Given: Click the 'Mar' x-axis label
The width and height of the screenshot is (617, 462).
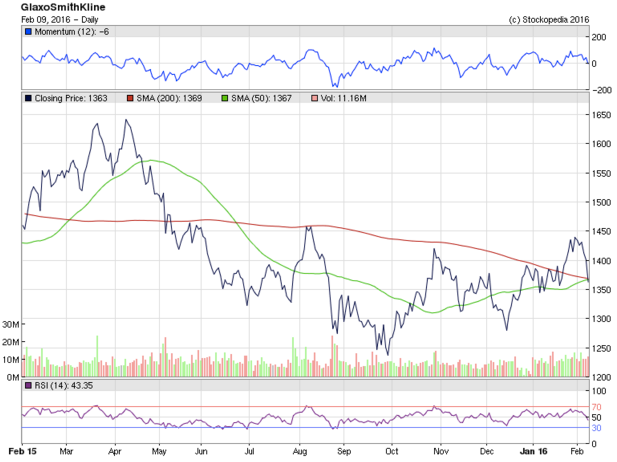Looking at the screenshot, I should (x=67, y=451).
